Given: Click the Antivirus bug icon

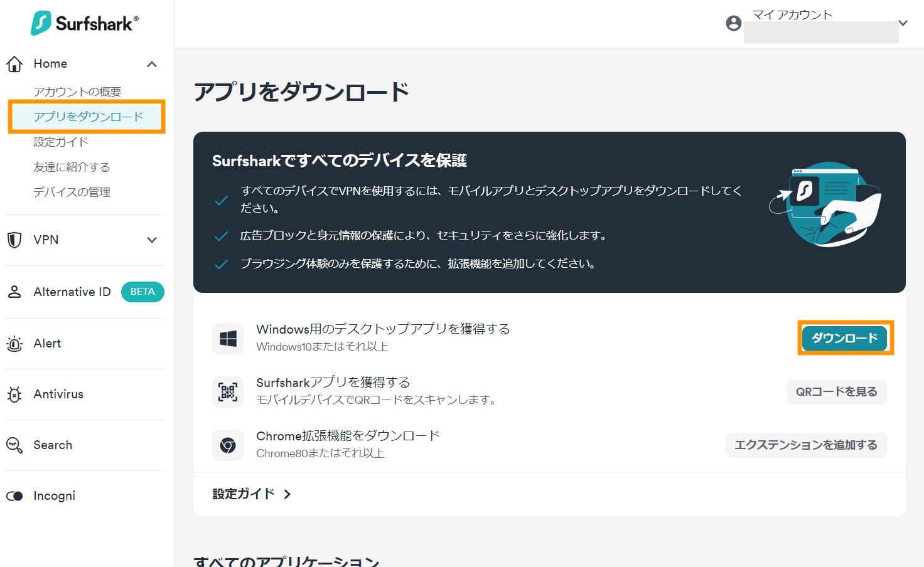Looking at the screenshot, I should pyautogui.click(x=14, y=395).
